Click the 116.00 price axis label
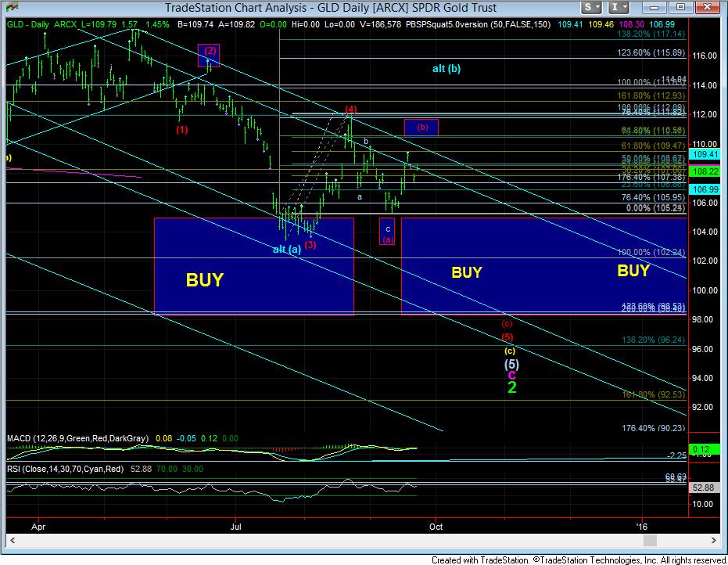728x565 pixels. pyautogui.click(x=705, y=56)
